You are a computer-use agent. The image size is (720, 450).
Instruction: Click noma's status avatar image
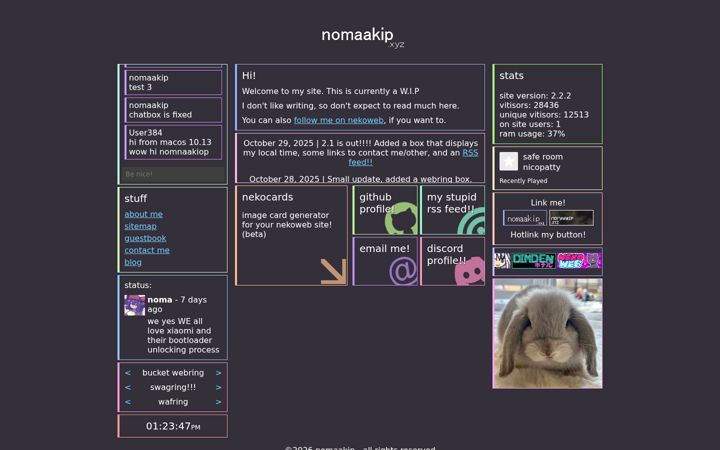135,305
